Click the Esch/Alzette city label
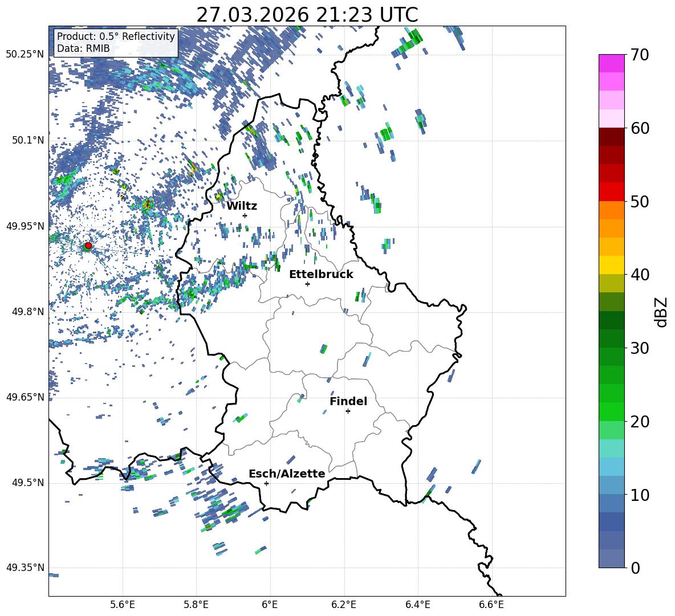This screenshot has height=616, width=675. tap(287, 474)
